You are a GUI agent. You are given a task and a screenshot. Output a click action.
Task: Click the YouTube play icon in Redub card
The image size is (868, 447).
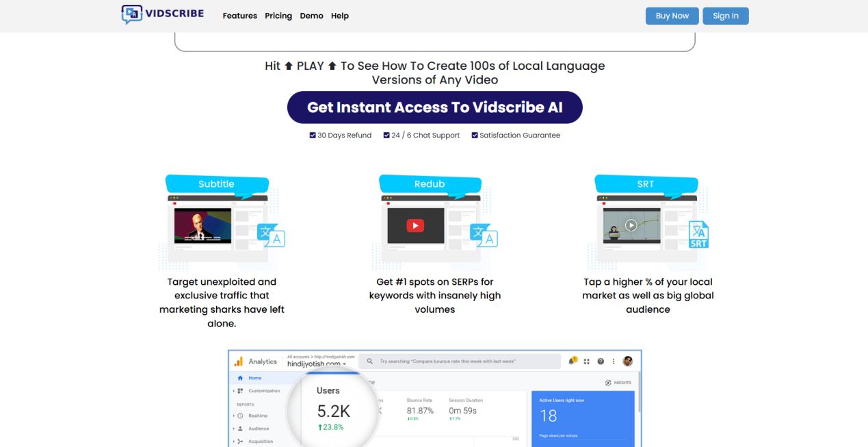415,225
